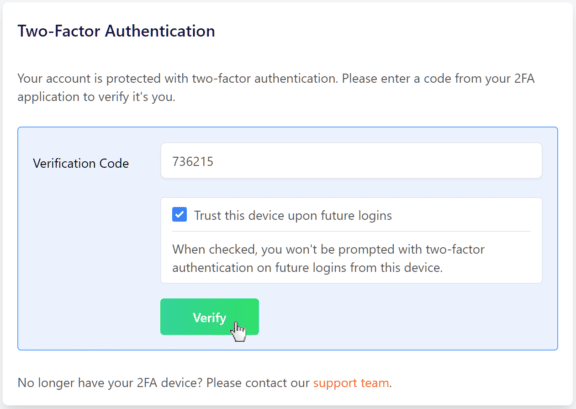Open the support team link
Image resolution: width=576 pixels, height=409 pixels.
click(x=351, y=383)
